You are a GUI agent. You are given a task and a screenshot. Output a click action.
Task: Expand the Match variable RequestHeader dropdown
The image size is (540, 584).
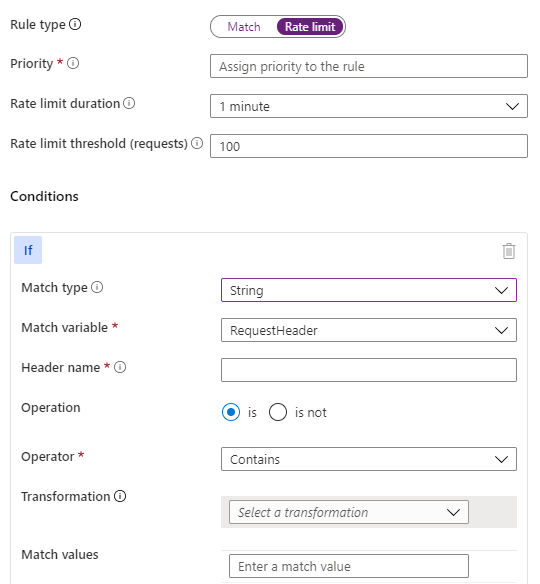(x=369, y=330)
